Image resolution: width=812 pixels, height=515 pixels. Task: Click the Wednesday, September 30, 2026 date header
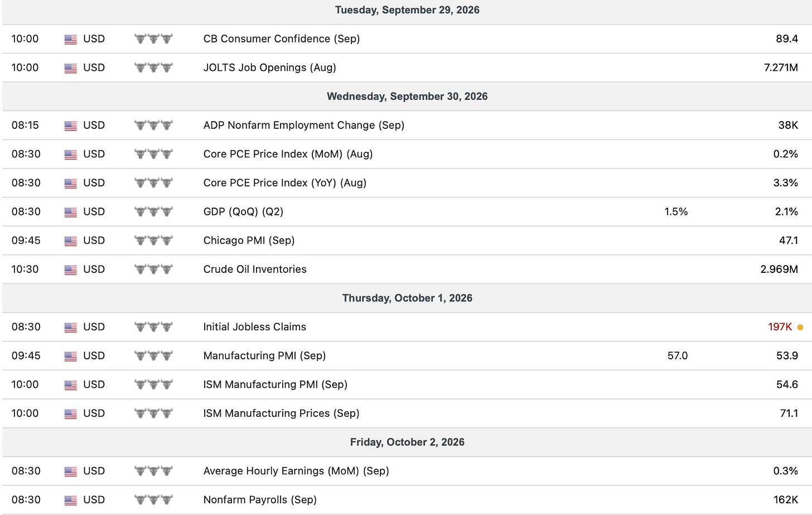tap(407, 97)
